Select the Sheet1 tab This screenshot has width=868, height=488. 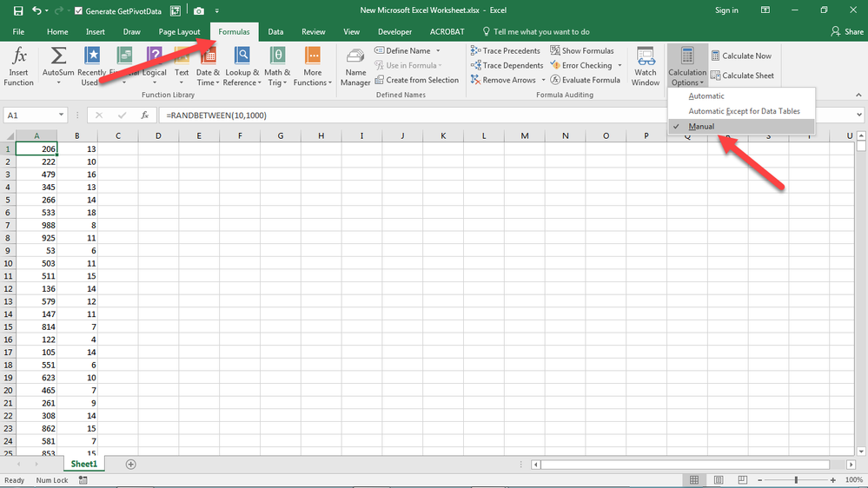click(84, 464)
